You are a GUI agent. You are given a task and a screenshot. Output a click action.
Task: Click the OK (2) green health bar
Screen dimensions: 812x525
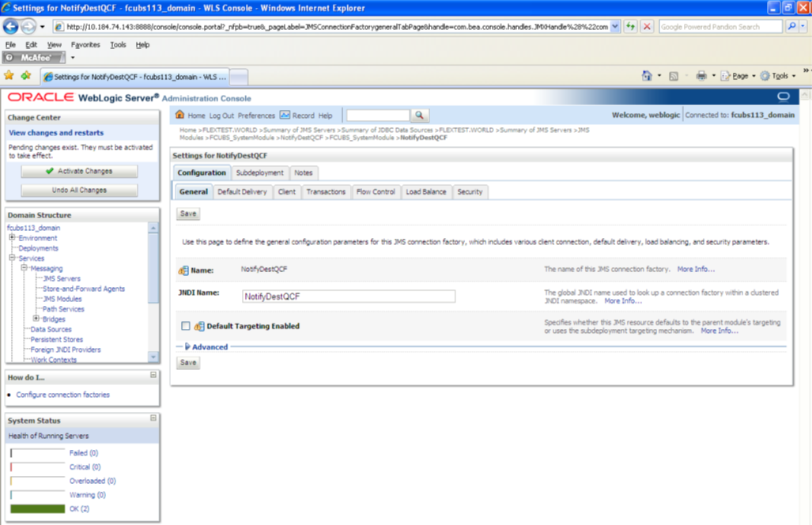[x=37, y=509]
